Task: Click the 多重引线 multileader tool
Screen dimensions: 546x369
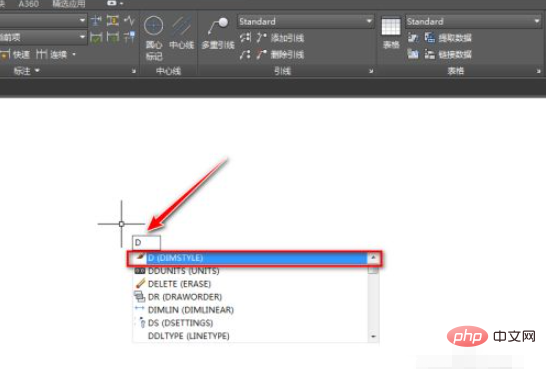Action: coord(218,34)
